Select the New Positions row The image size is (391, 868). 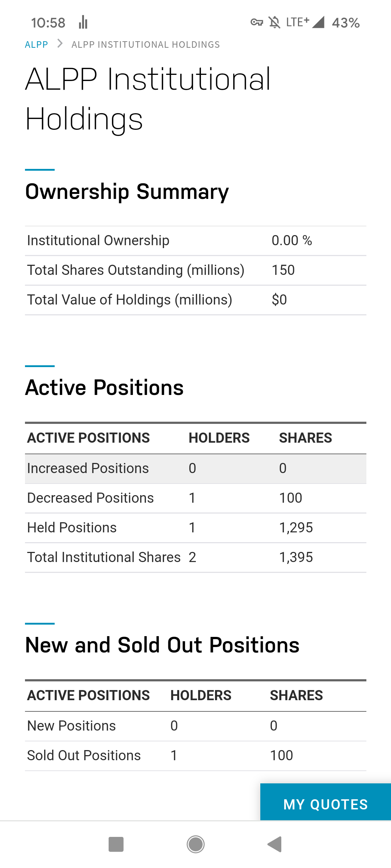tap(195, 726)
